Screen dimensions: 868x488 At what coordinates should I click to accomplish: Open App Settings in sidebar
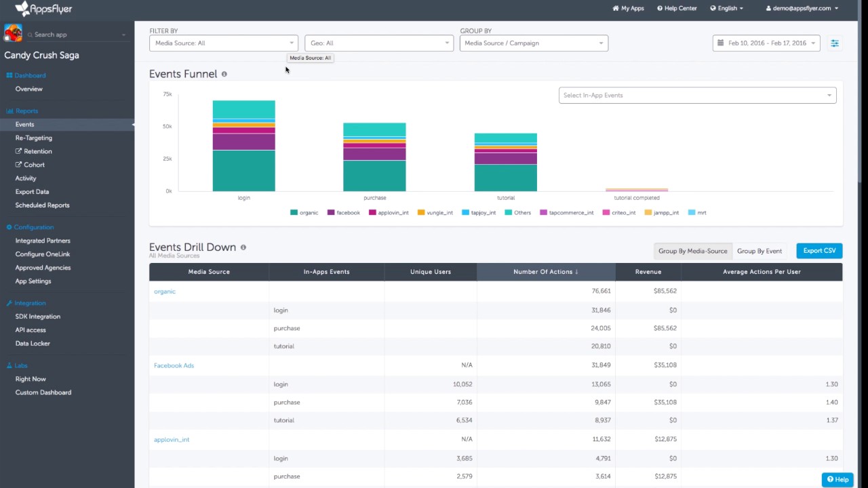(33, 281)
